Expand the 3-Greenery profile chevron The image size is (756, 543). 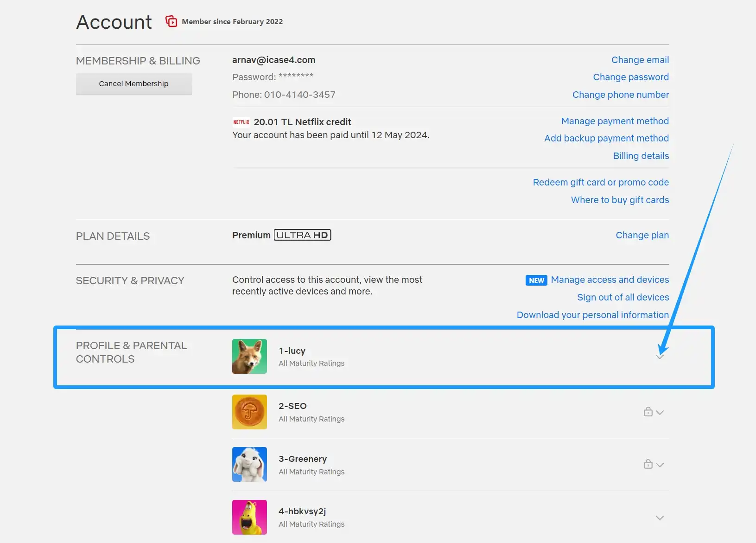(660, 465)
